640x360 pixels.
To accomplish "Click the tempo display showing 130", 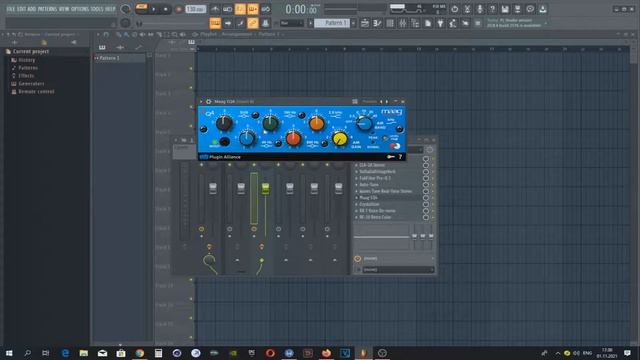I will 195,9.
